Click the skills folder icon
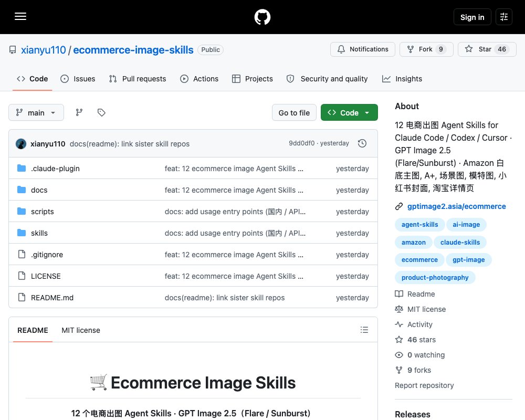 (x=22, y=233)
